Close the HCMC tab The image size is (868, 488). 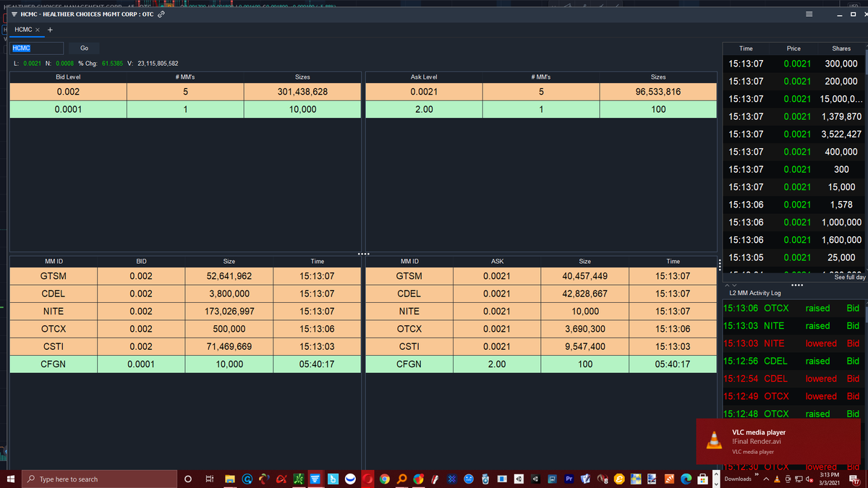tap(38, 30)
